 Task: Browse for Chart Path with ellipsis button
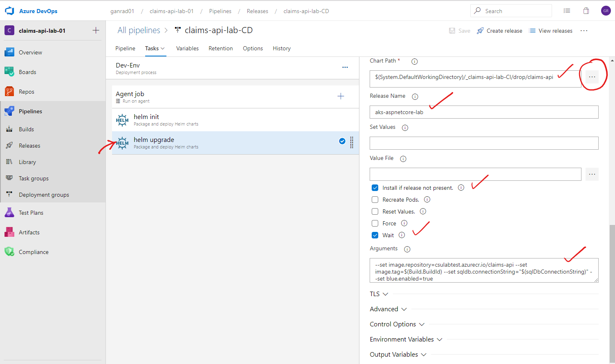click(x=592, y=77)
